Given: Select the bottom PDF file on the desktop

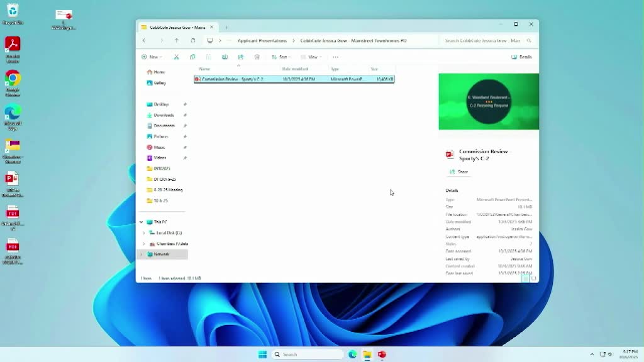Looking at the screenshot, I should (x=13, y=251).
